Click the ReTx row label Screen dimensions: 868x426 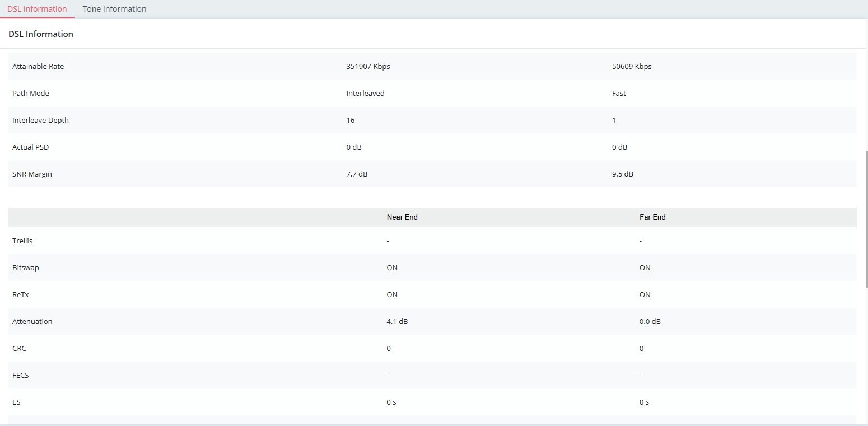tap(21, 294)
